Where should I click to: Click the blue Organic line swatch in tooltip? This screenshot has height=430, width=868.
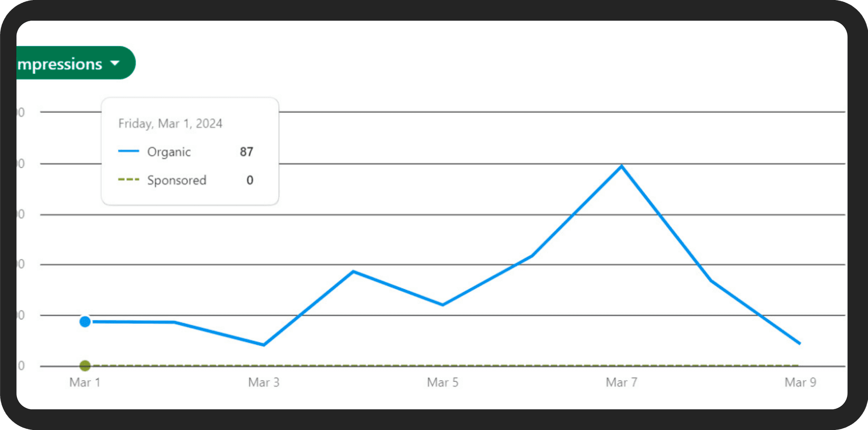coord(128,151)
